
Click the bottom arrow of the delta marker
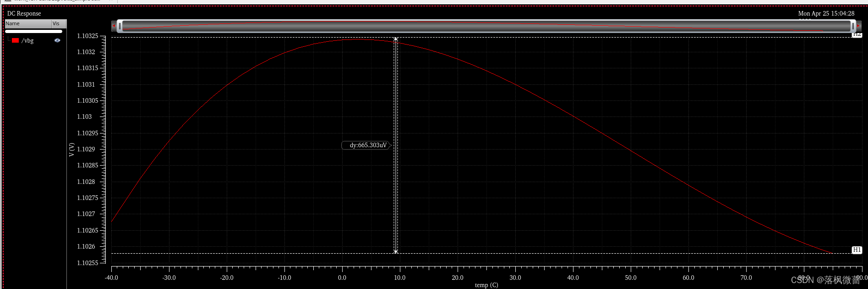[x=396, y=251]
